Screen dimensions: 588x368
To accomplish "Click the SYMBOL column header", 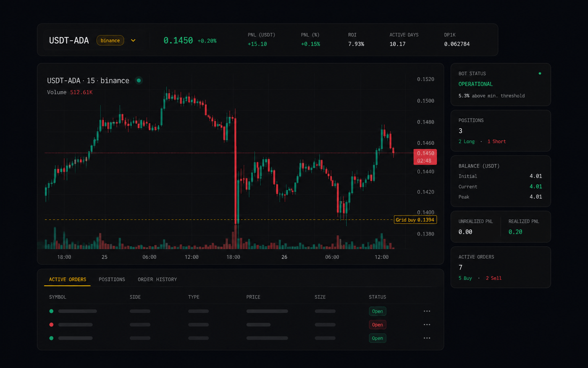I will pyautogui.click(x=58, y=297).
